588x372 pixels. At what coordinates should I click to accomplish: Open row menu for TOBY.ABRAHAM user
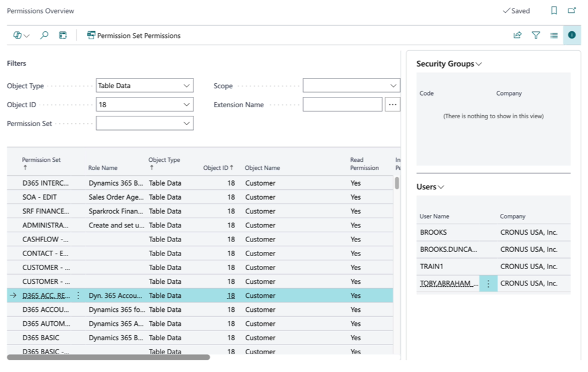488,283
